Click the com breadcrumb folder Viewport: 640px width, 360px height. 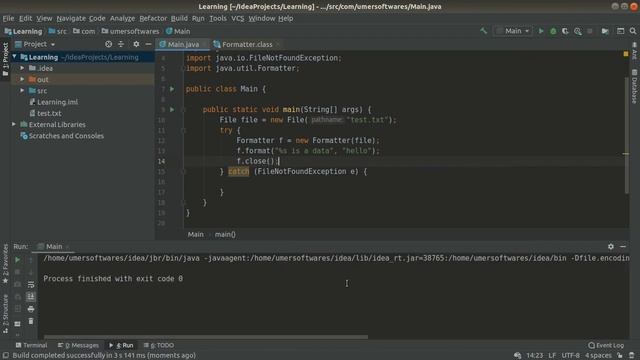tap(84, 31)
